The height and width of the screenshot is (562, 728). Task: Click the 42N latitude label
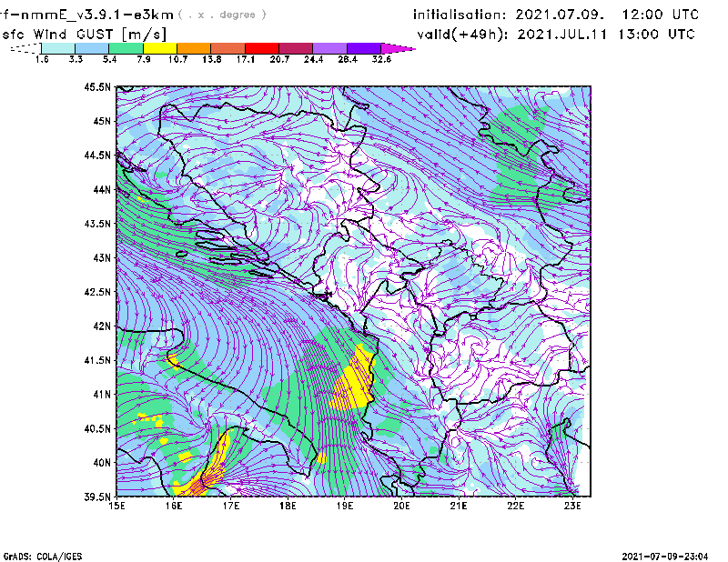coord(102,326)
